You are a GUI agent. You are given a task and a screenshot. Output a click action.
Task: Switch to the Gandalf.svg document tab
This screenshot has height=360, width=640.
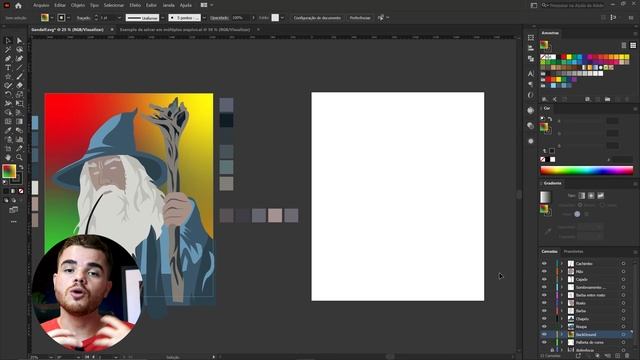[x=68, y=30]
